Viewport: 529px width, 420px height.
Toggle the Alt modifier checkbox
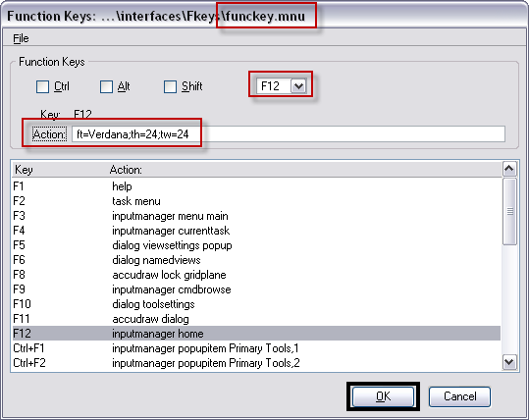[x=106, y=86]
